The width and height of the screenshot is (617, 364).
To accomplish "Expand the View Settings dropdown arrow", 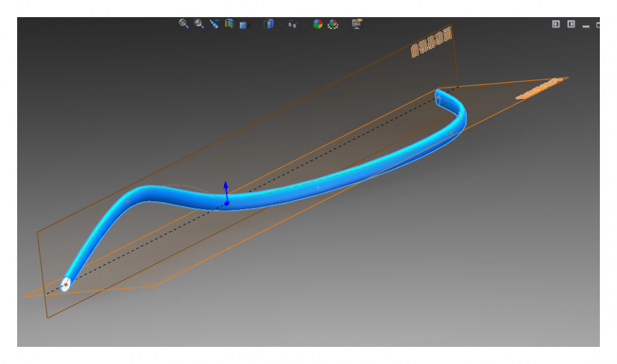I will coord(369,25).
